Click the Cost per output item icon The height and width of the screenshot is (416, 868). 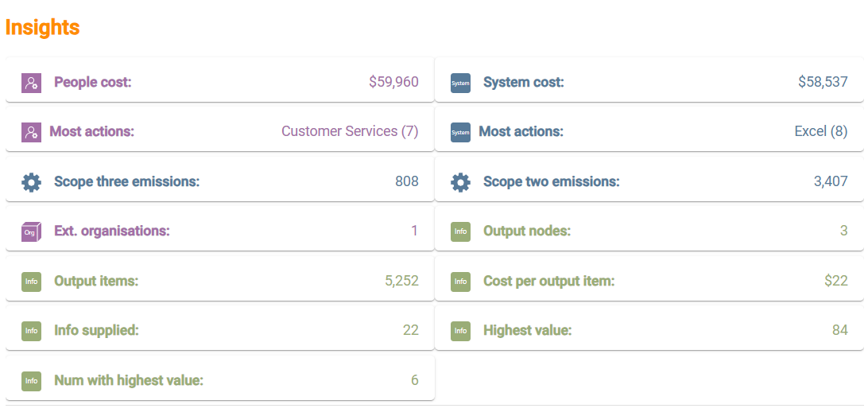point(460,282)
